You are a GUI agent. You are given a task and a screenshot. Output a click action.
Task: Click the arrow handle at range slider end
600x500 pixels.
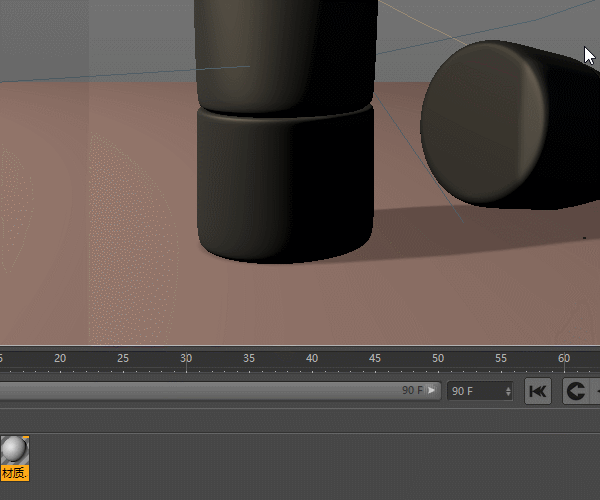[432, 391]
